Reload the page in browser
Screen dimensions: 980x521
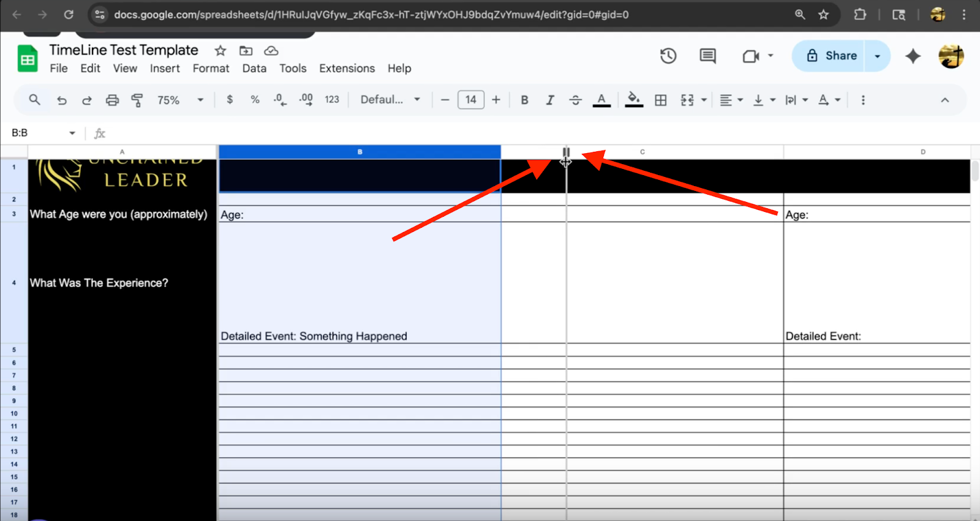click(x=69, y=15)
